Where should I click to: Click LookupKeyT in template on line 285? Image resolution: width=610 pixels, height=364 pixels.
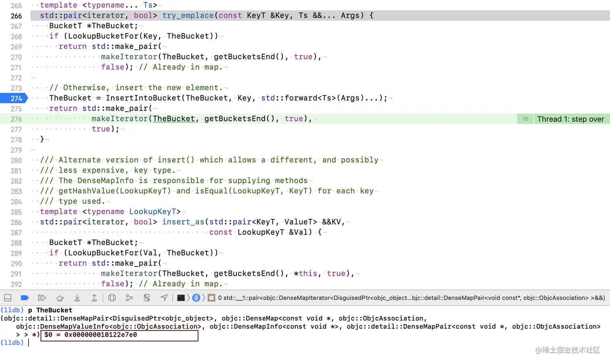(152, 211)
